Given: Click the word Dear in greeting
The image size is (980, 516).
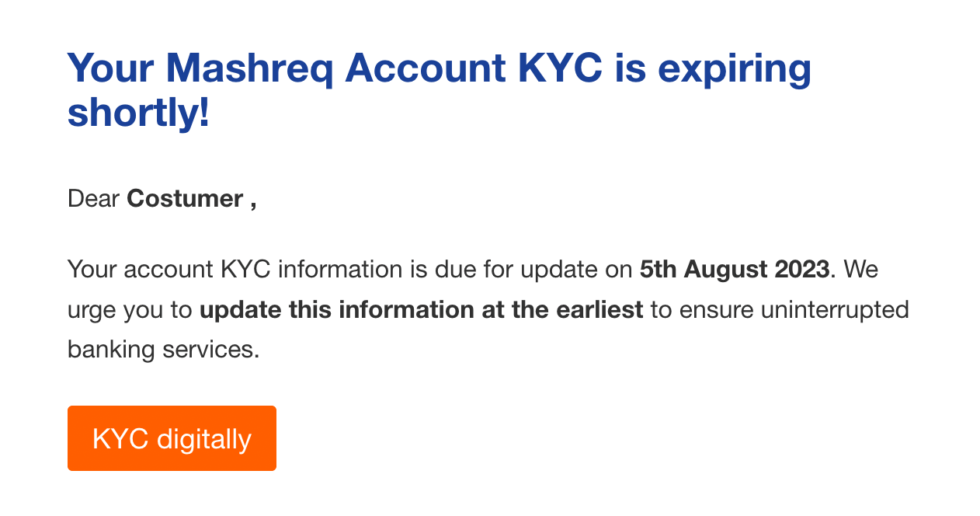Looking at the screenshot, I should [93, 199].
